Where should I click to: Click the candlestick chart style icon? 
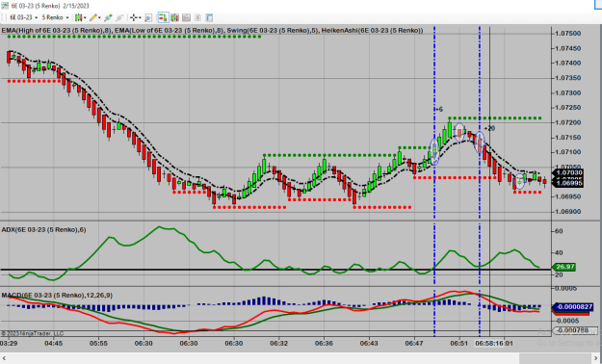[x=78, y=17]
